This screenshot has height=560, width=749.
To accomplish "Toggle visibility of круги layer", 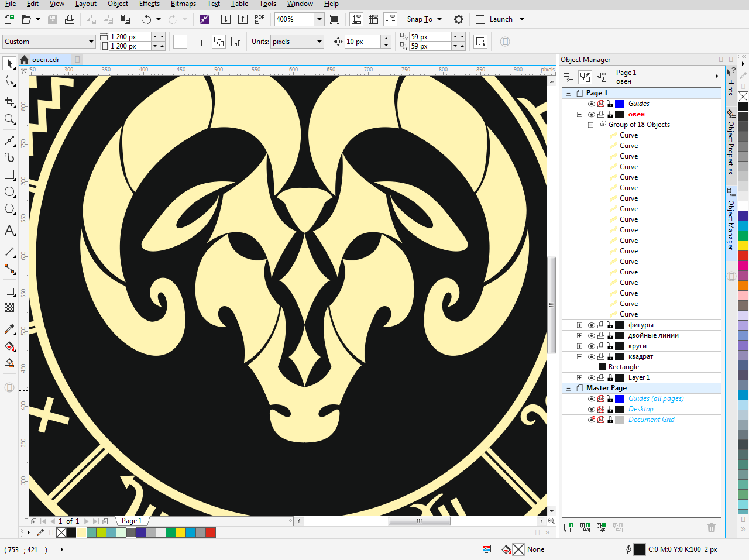I will [x=591, y=346].
